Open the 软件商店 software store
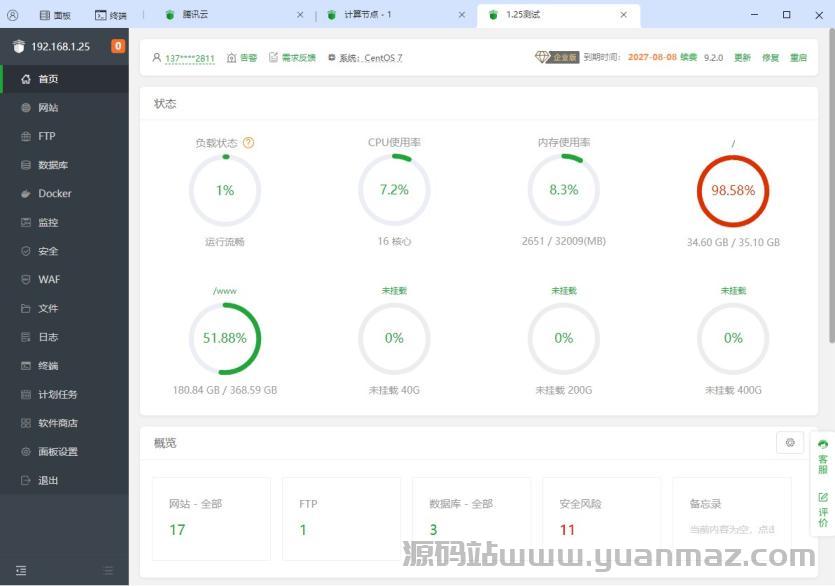Image resolution: width=835 pixels, height=586 pixels. (64, 424)
